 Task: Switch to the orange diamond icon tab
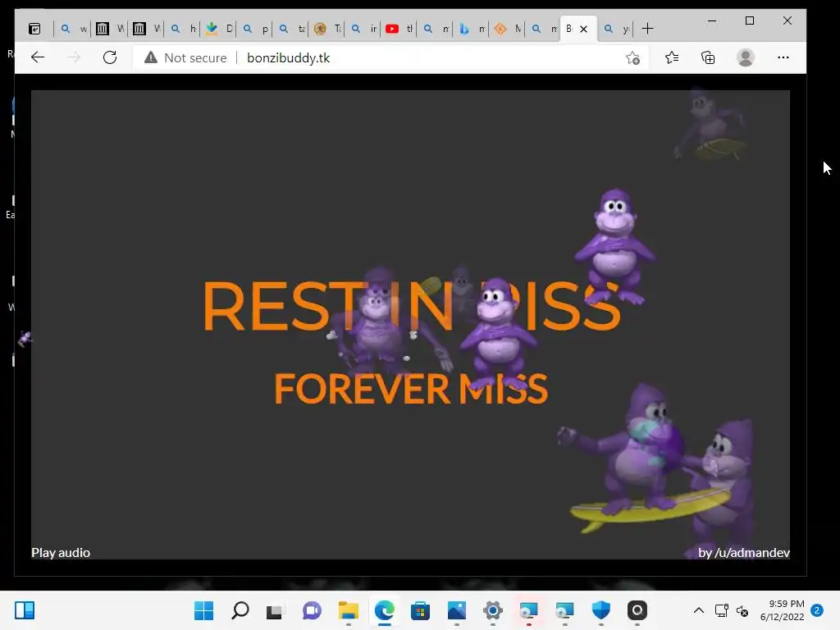pos(508,29)
